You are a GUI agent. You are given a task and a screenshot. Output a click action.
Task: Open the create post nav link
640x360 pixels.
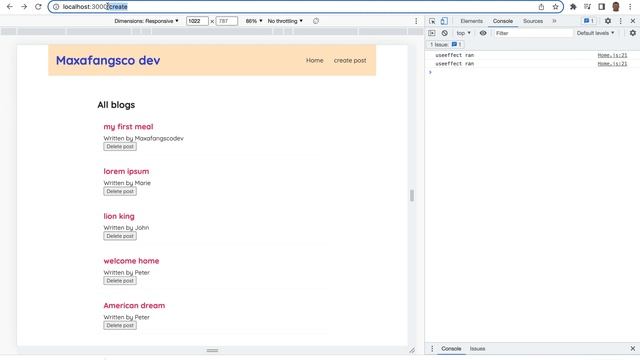point(350,60)
